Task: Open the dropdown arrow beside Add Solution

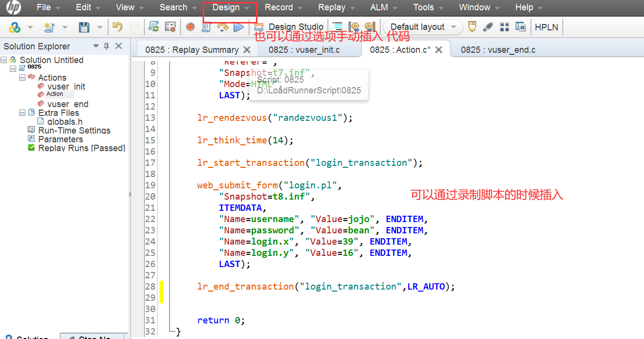Action: [x=30, y=27]
